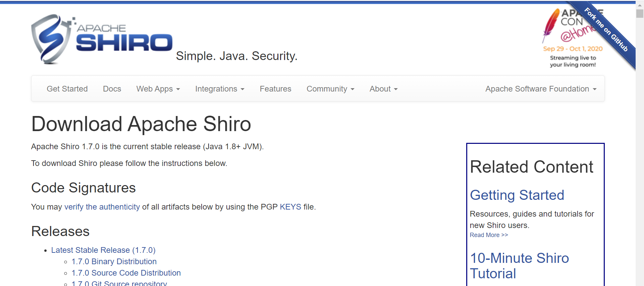Follow the verify the authenticity link
Image resolution: width=644 pixels, height=286 pixels.
(x=102, y=207)
